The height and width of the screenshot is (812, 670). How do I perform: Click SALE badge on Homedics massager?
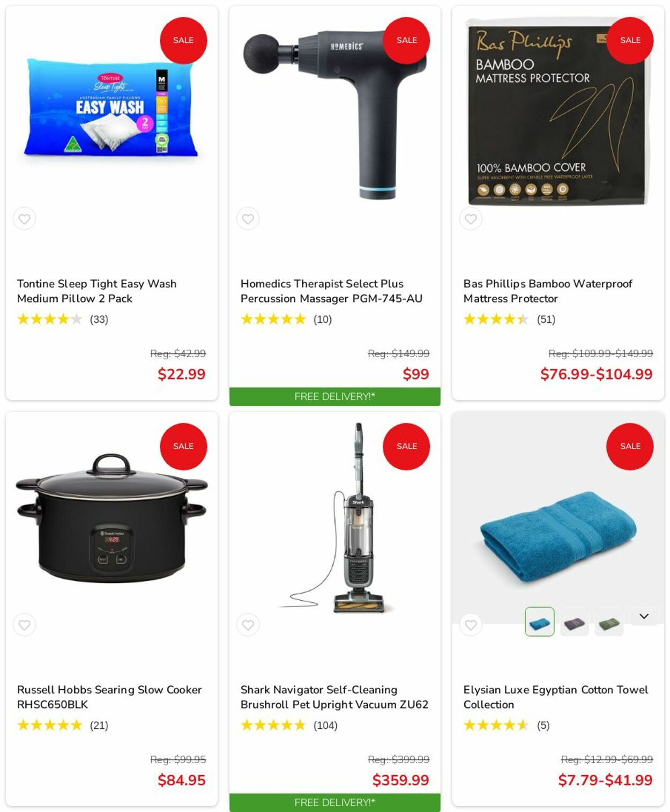point(406,40)
